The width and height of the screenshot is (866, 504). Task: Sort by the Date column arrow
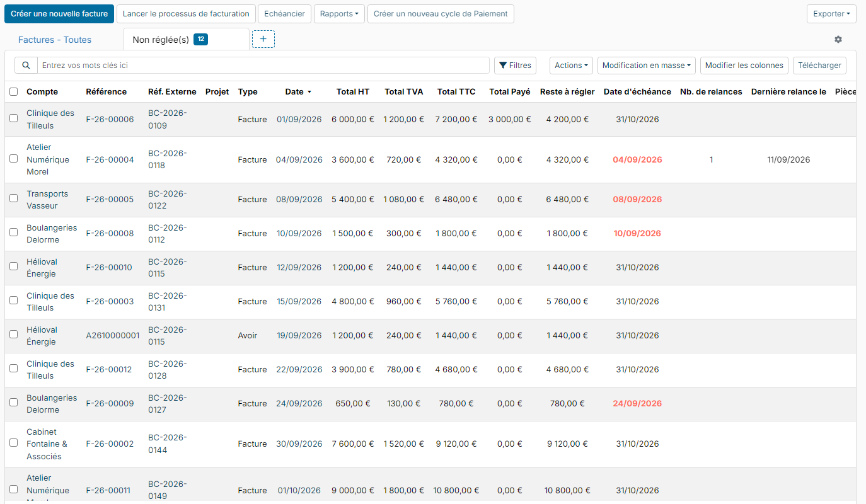[x=309, y=92]
